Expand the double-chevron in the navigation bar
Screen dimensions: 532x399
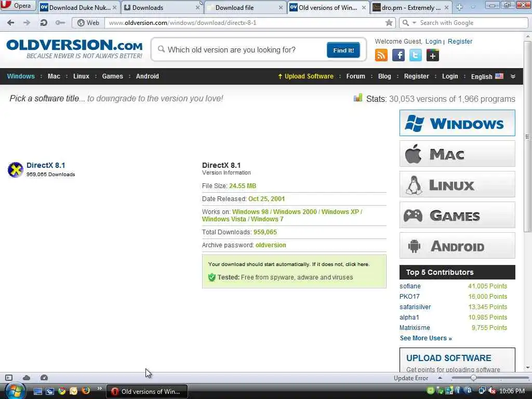click(x=513, y=76)
